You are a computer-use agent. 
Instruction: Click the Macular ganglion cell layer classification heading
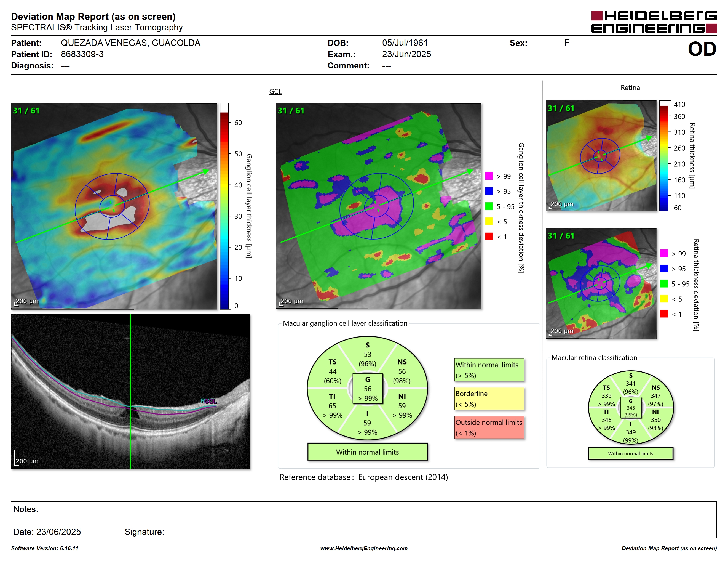tap(345, 323)
